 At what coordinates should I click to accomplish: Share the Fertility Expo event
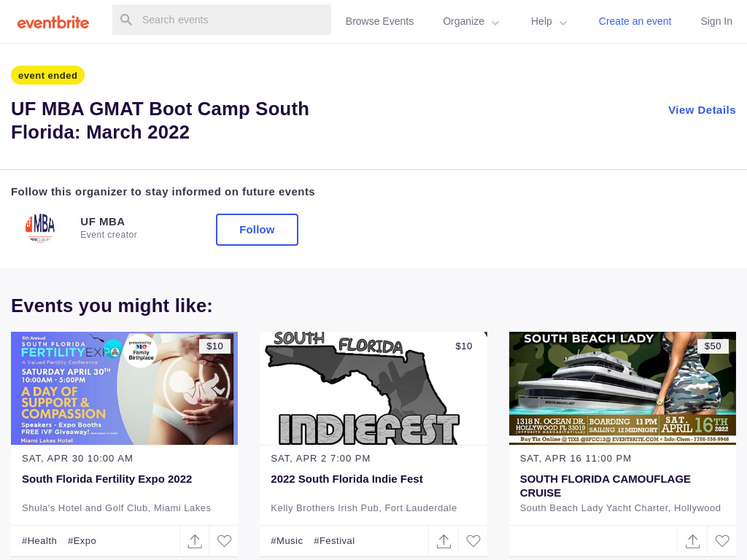[x=195, y=541]
